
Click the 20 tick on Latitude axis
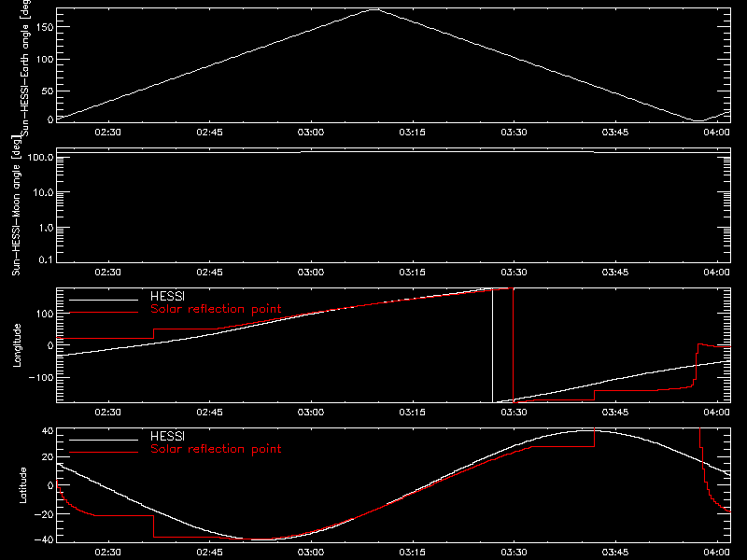coord(48,457)
